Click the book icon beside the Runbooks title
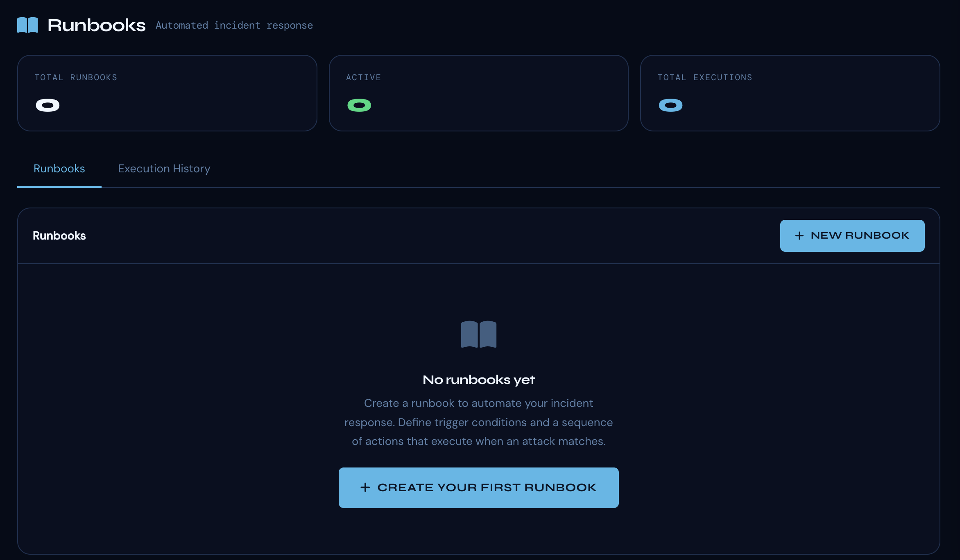The image size is (960, 560). [27, 25]
